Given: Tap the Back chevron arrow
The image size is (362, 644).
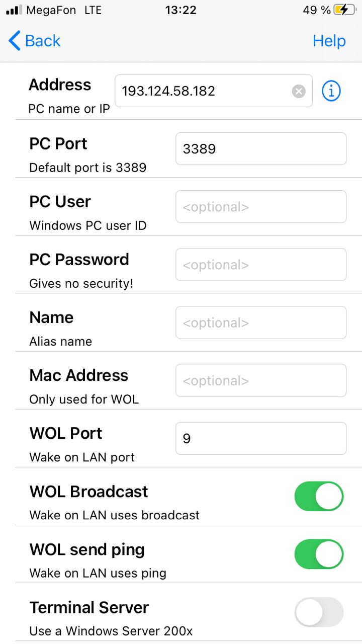Looking at the screenshot, I should (x=15, y=41).
